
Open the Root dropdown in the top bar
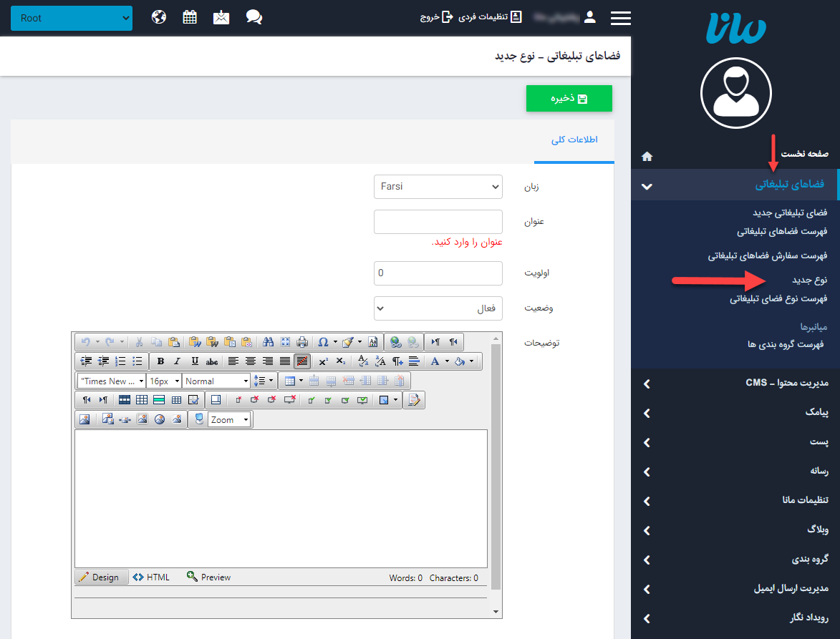(x=71, y=18)
